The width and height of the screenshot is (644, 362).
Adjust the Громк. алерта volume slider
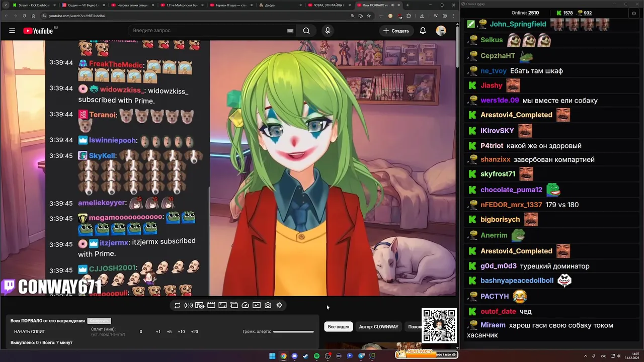point(293,331)
